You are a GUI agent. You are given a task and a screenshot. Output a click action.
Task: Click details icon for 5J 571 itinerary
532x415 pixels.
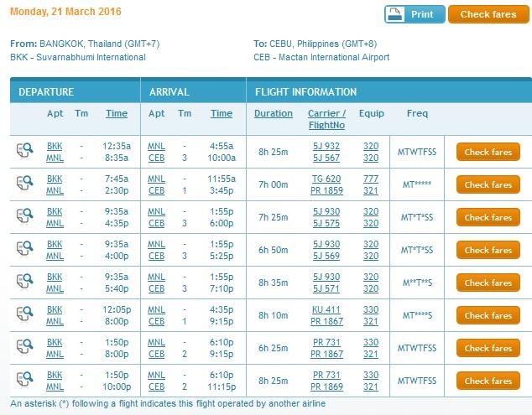25,282
